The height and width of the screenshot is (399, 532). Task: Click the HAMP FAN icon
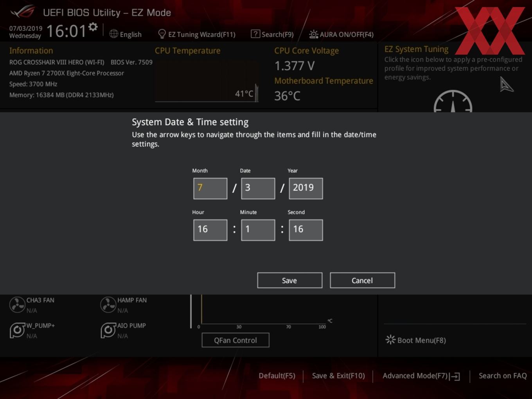108,305
